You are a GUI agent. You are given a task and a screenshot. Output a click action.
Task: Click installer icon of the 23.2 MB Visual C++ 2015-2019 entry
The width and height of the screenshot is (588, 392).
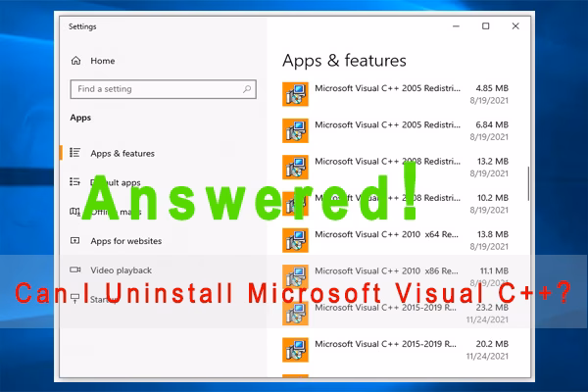tap(296, 314)
